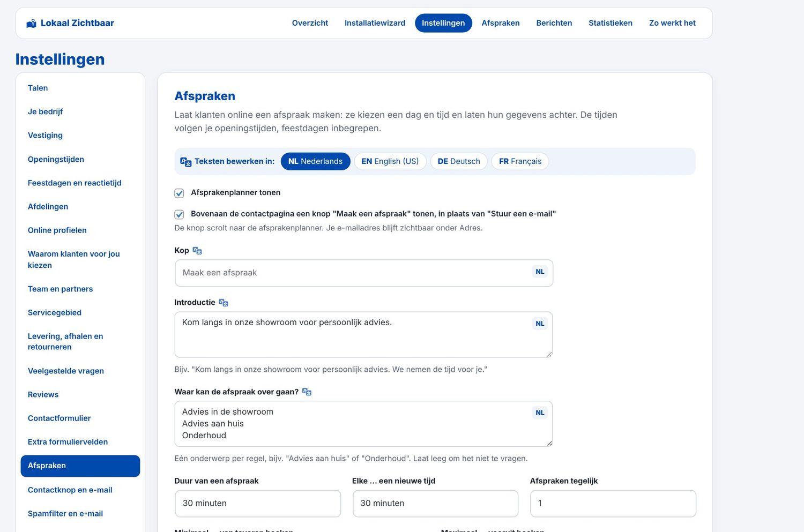
Task: Click the 'Afspraken tegelijk' number field
Action: (613, 504)
